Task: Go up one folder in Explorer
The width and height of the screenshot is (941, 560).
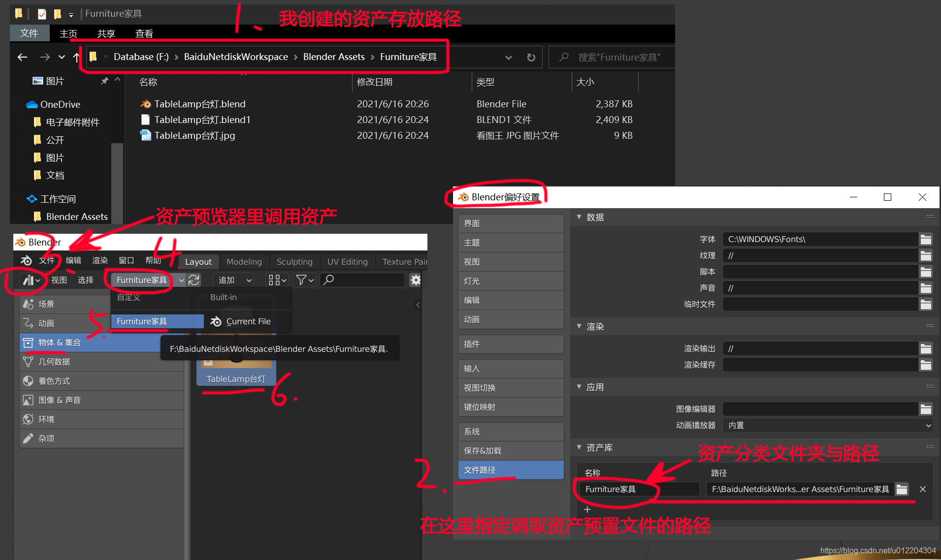Action: [x=76, y=57]
